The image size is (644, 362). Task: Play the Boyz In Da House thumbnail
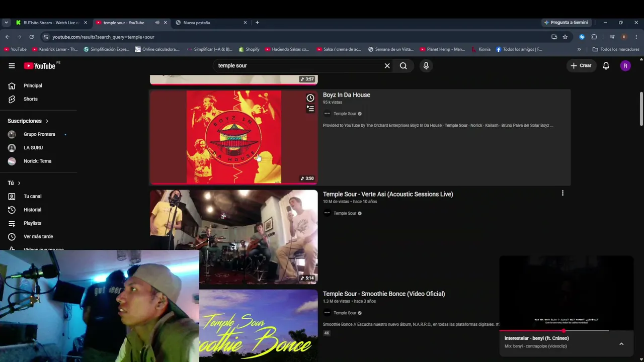tap(234, 137)
